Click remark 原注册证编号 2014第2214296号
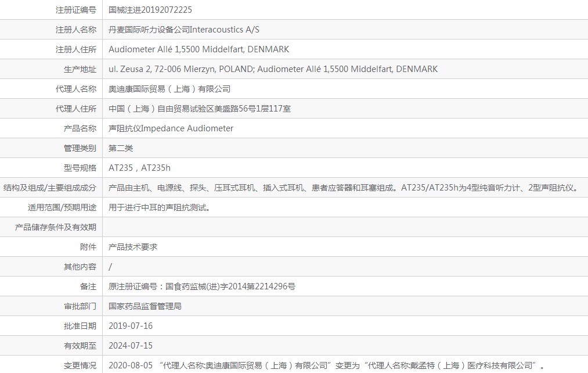Screen dimensions: 588x373 [x=202, y=286]
